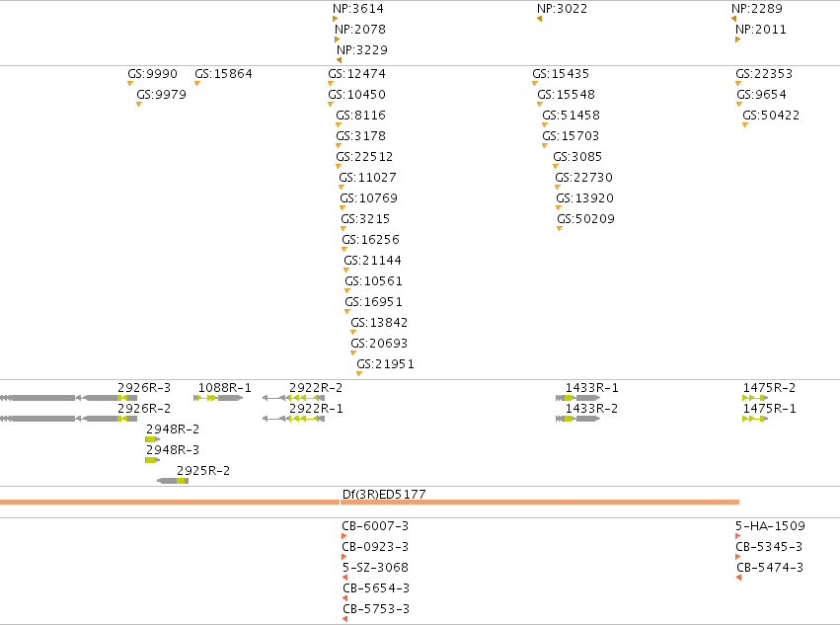Viewport: 840px width, 625px height.
Task: Click the NP:2289 insertion label
Action: tap(757, 9)
